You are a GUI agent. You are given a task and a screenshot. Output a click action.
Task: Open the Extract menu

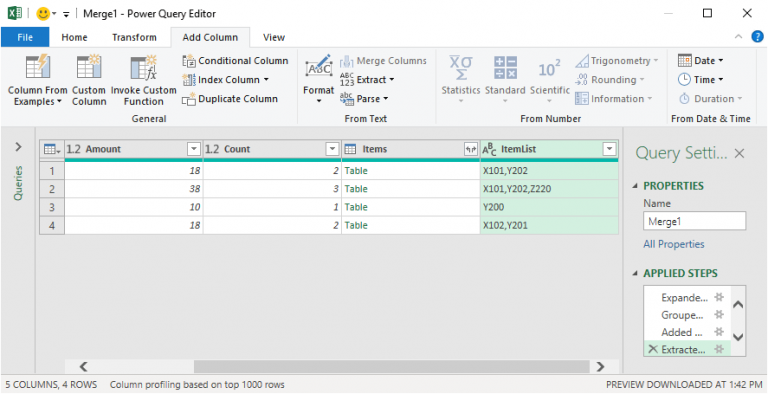pos(367,79)
